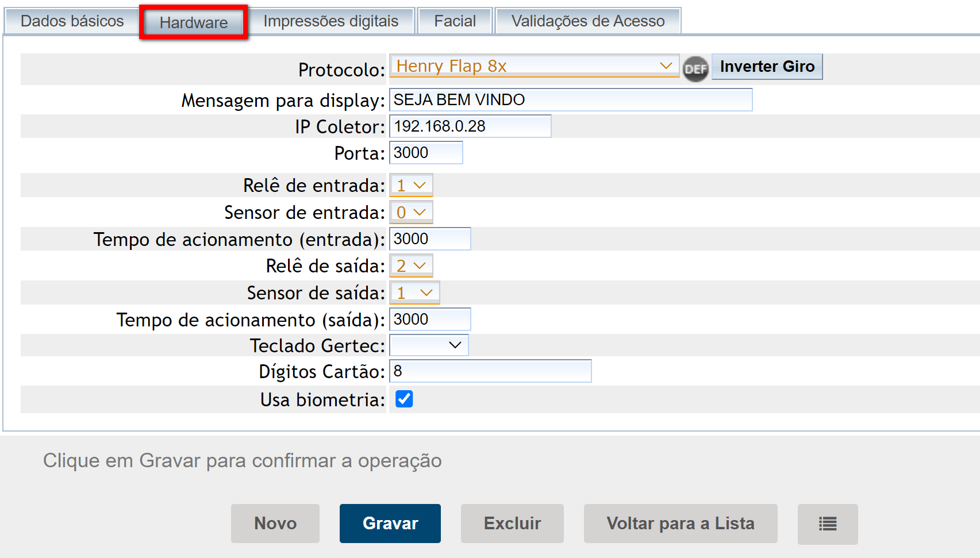Expand the Relê de entrada dropdown
Screen dimensions: 980x558
point(411,186)
